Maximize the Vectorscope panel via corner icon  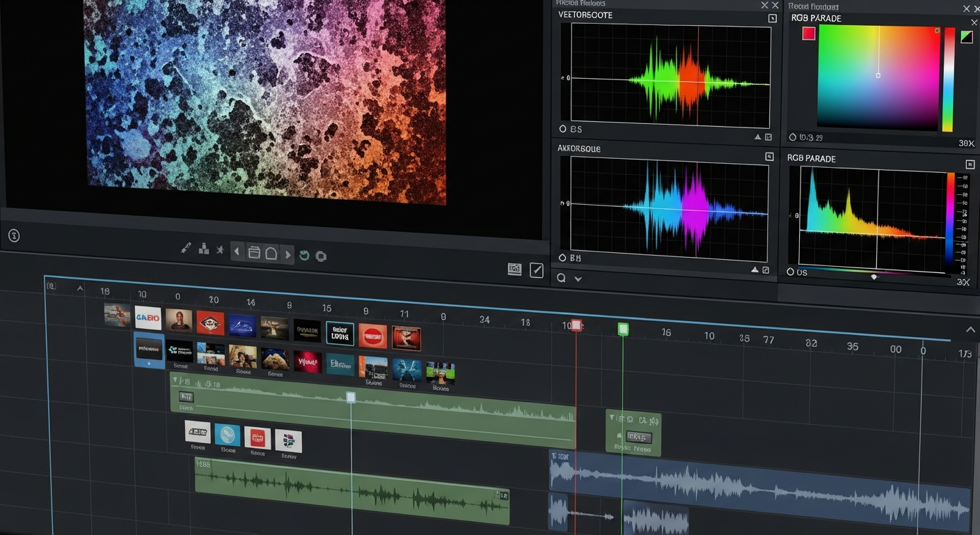click(x=772, y=19)
